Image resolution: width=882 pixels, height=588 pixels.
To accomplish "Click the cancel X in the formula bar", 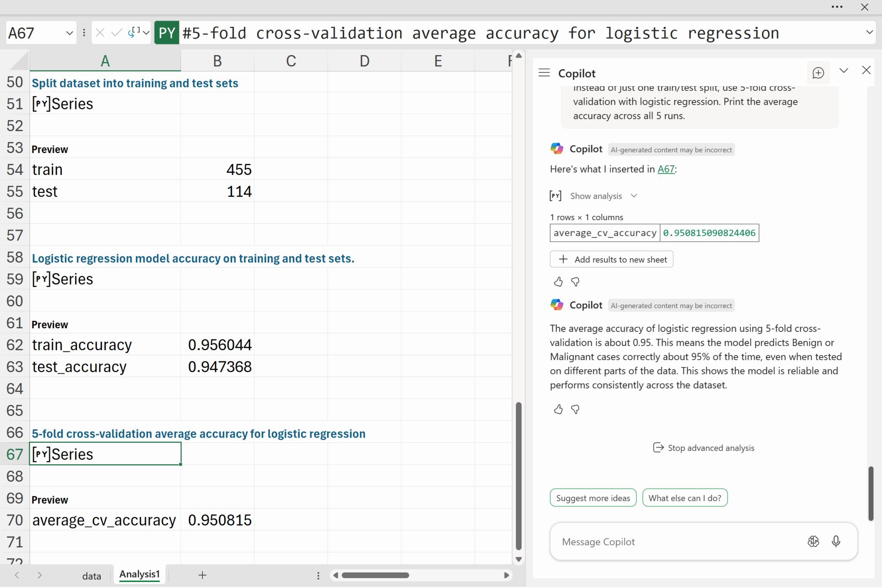I will 100,33.
